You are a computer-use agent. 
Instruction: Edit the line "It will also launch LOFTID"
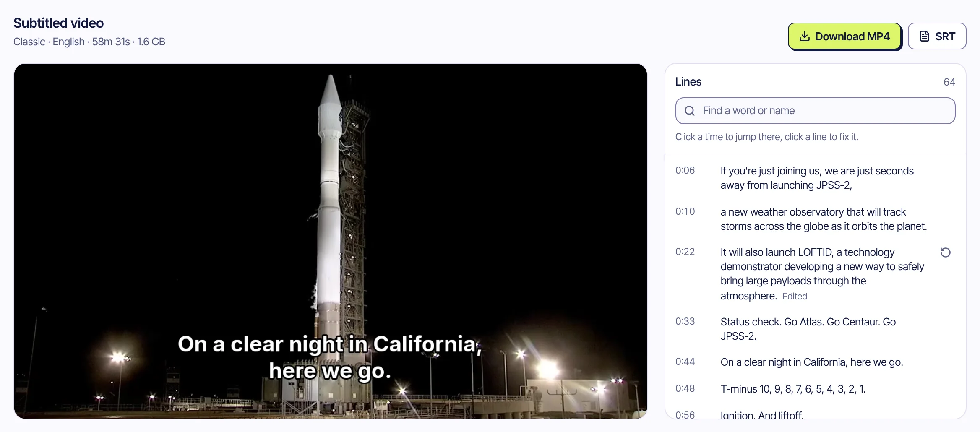pos(822,274)
